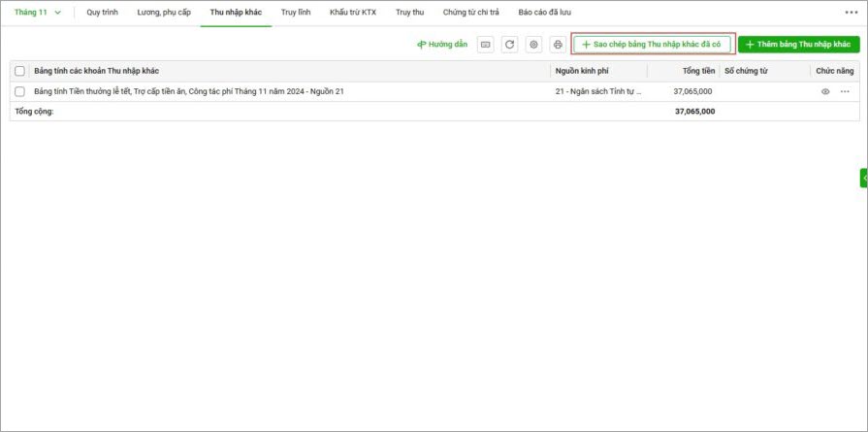Click the Thêm bảng Thu nhập khác button
Screen dimensions: 868x432
tap(798, 45)
